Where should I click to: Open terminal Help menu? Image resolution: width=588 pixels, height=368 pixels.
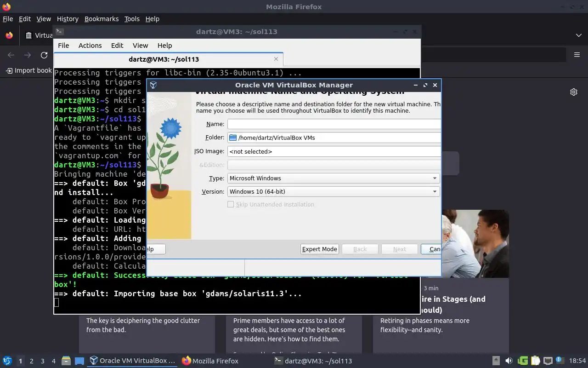(164, 46)
